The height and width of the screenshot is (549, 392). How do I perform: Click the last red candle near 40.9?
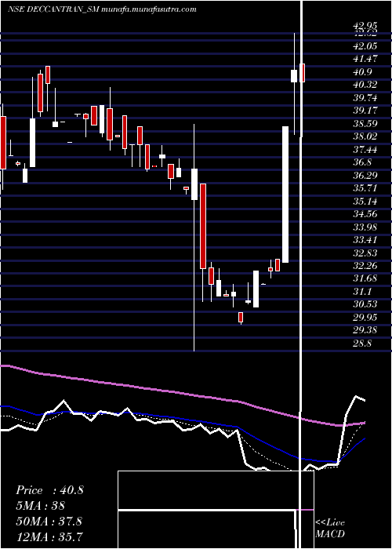(302, 73)
